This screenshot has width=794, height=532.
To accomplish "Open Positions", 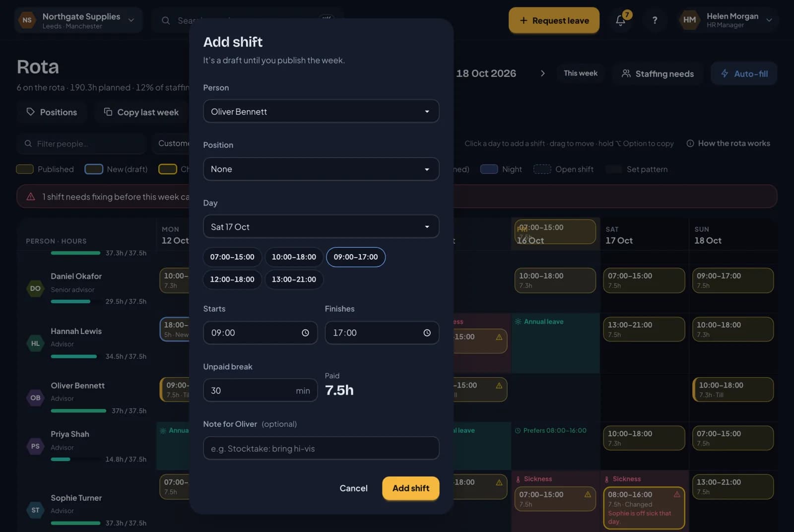I will [x=52, y=112].
